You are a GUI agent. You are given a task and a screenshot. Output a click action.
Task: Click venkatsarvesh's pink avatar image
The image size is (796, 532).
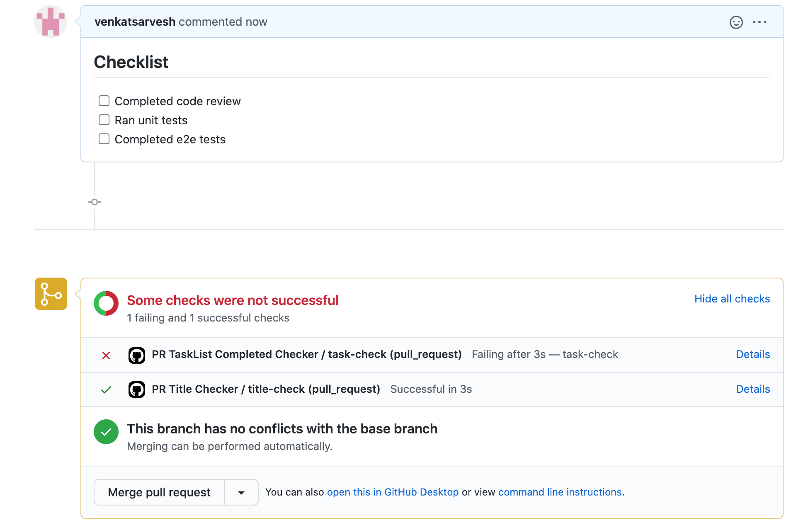(x=50, y=22)
